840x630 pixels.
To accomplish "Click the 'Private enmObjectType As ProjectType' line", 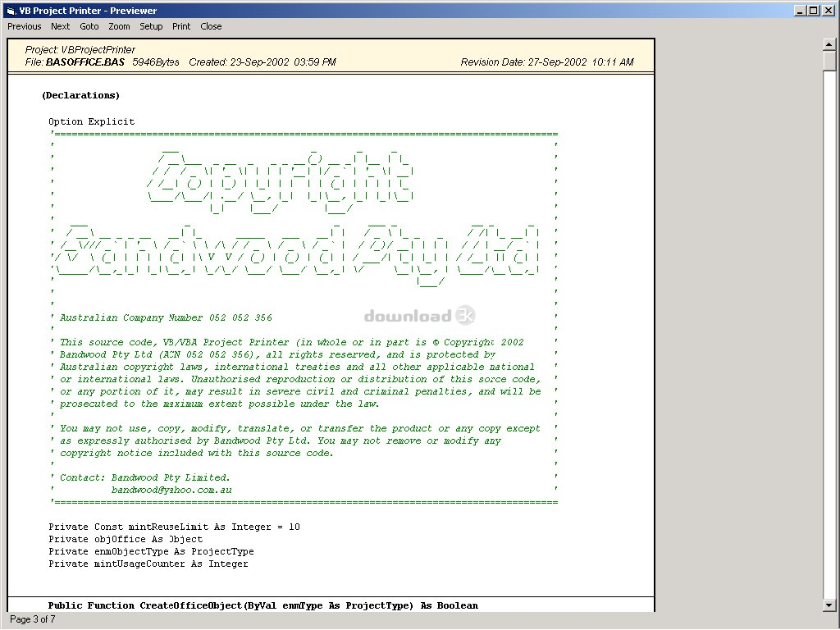I will click(x=151, y=552).
